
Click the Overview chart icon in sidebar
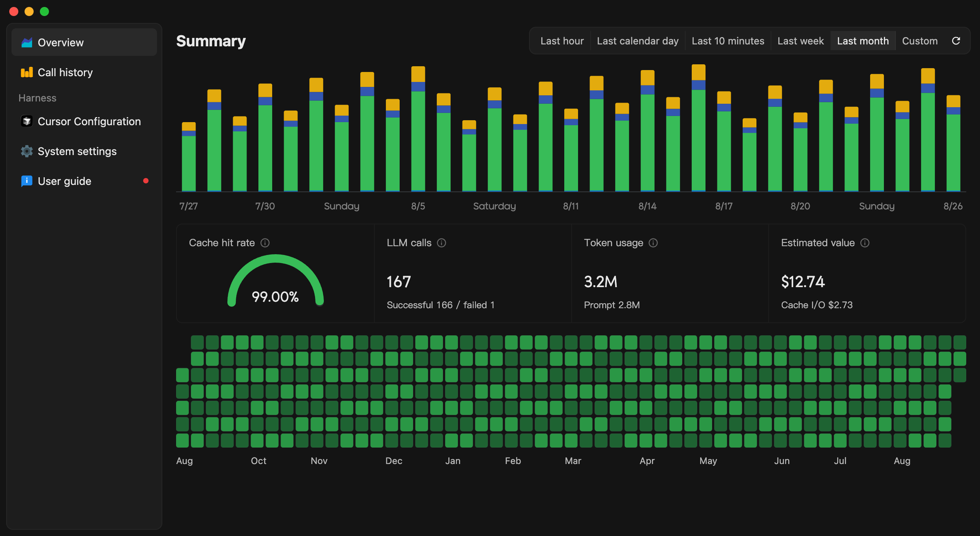(x=27, y=42)
